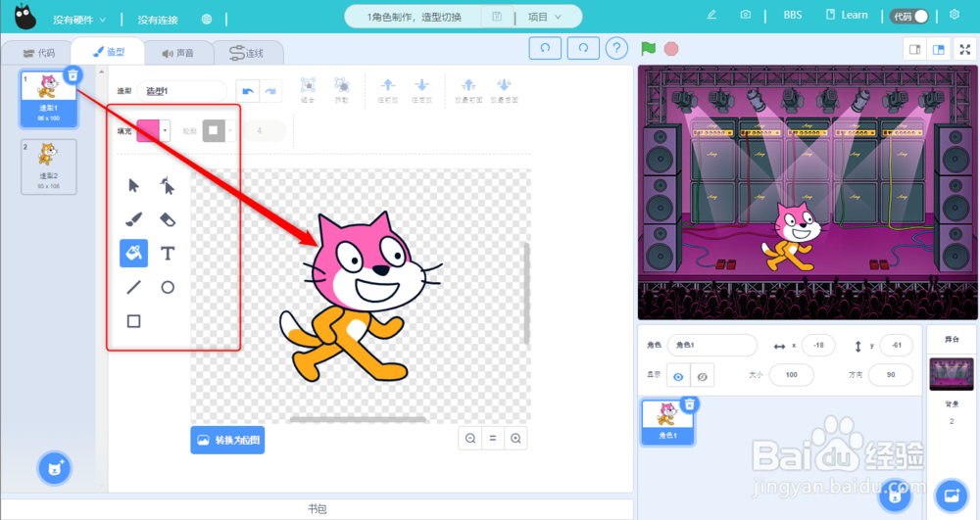
Task: Click the bring to front (放最前面) icon
Action: pos(468,90)
